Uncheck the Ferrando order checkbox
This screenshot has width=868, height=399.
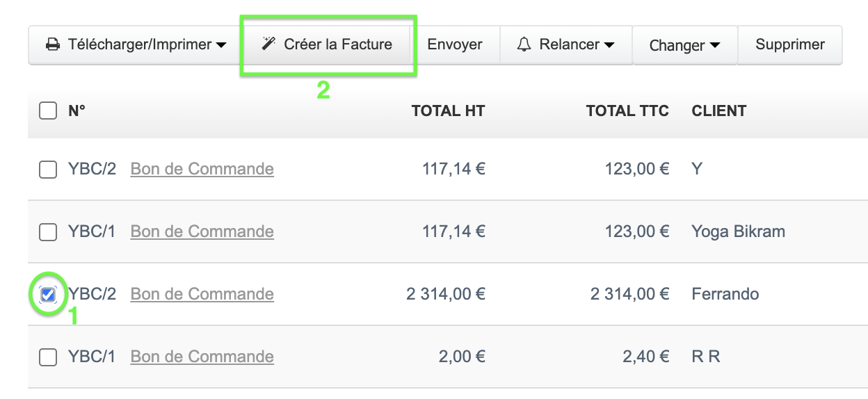(x=48, y=295)
